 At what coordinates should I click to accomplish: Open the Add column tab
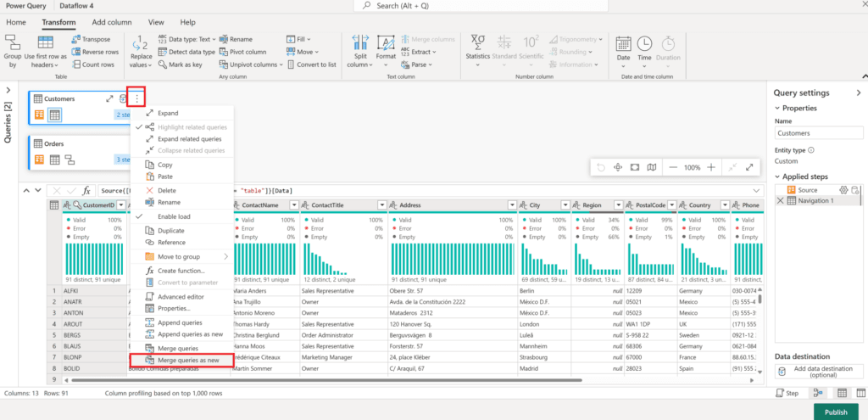[x=112, y=22]
